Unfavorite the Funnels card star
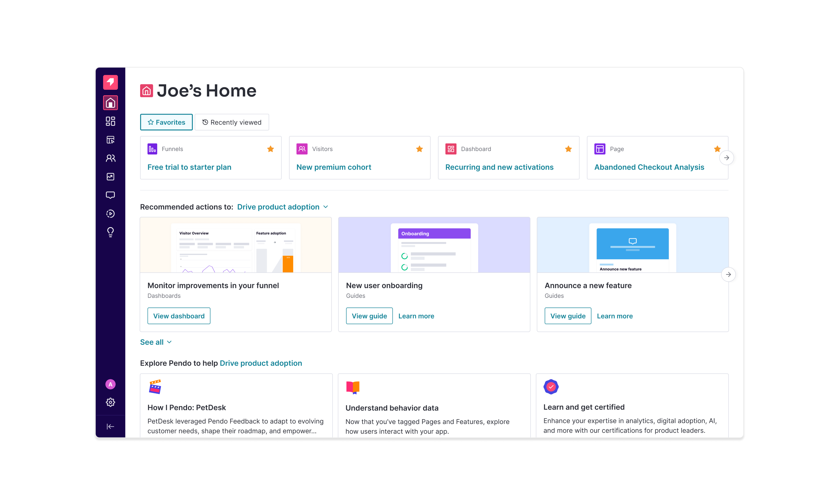The height and width of the screenshot is (504, 839). [x=271, y=149]
